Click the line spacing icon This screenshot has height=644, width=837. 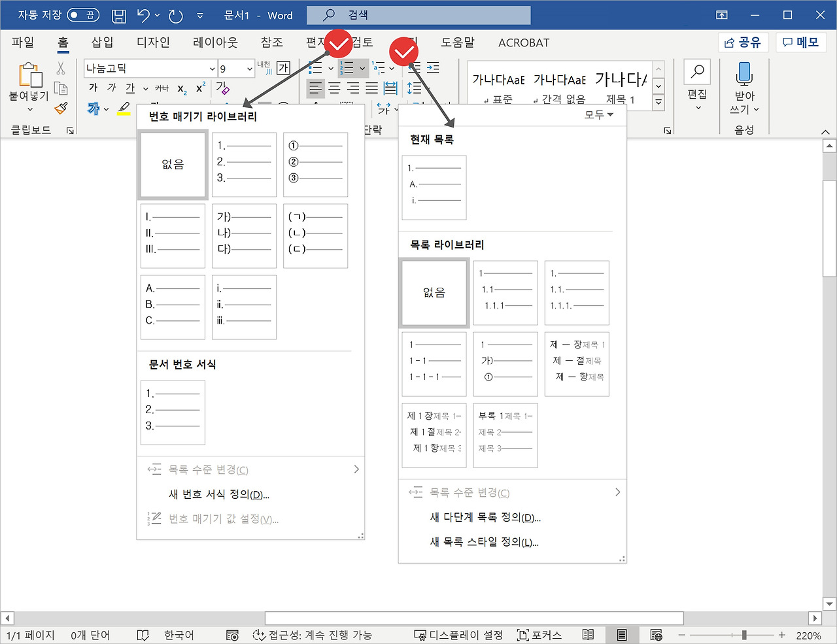[414, 88]
